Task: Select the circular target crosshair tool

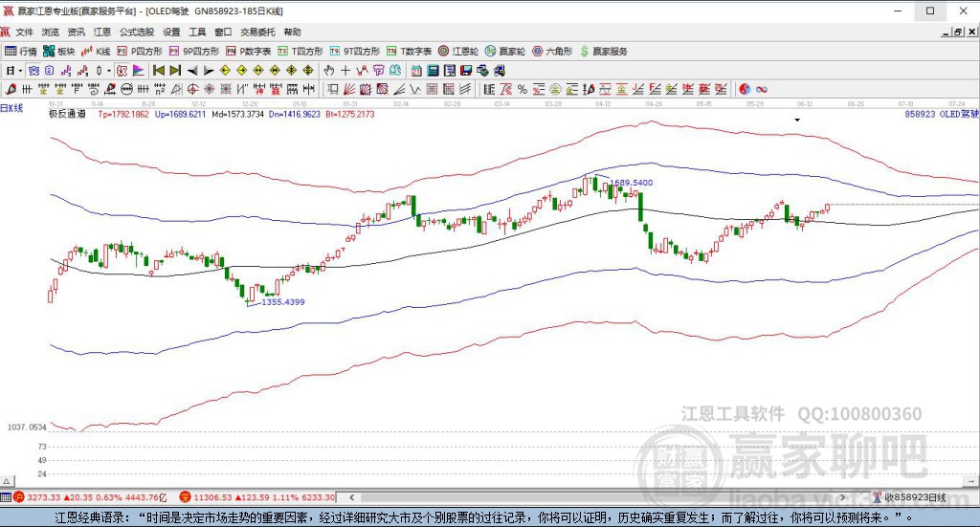Action: pos(193,89)
